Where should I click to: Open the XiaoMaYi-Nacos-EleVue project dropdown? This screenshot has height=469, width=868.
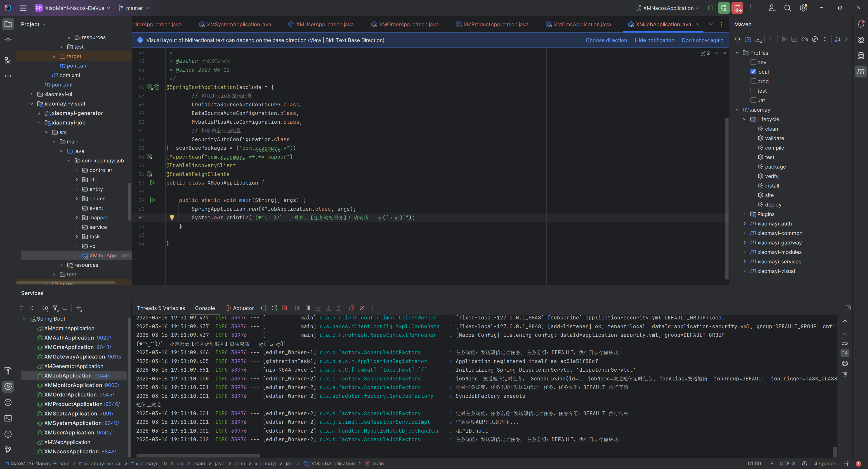(72, 8)
